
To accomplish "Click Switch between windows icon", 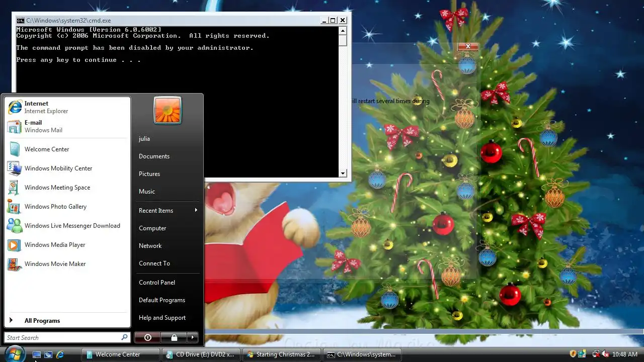I will point(48,354).
